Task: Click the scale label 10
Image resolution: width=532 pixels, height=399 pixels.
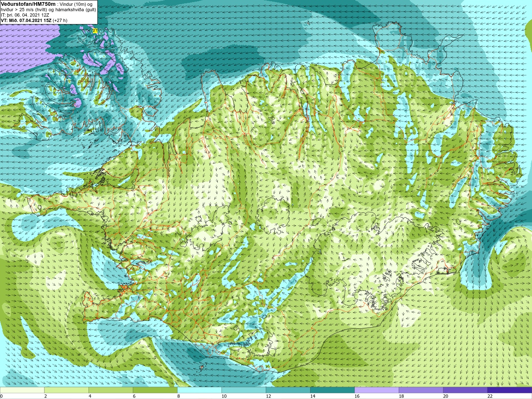Action: pos(224,396)
